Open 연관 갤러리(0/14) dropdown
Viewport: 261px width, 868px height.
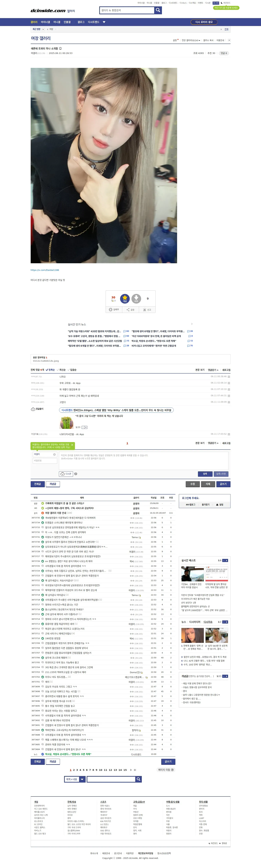pos(191,40)
